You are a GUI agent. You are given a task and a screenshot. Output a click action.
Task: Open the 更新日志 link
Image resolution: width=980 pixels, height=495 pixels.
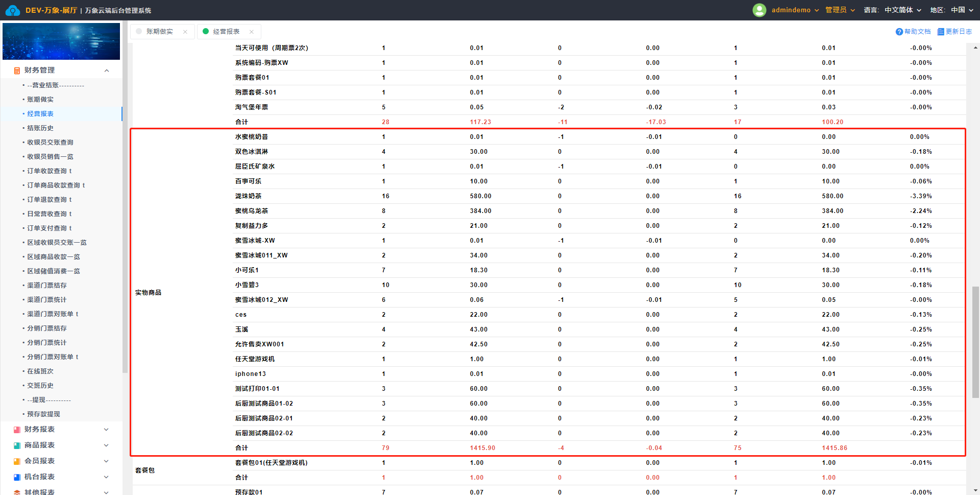[x=959, y=32]
